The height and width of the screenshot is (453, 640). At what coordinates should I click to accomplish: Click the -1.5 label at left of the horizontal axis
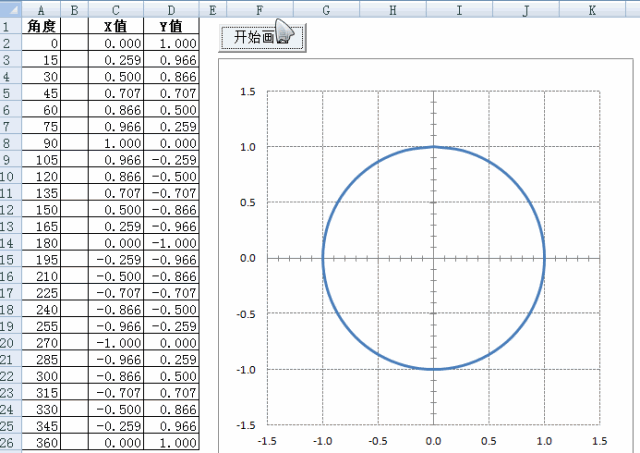267,440
